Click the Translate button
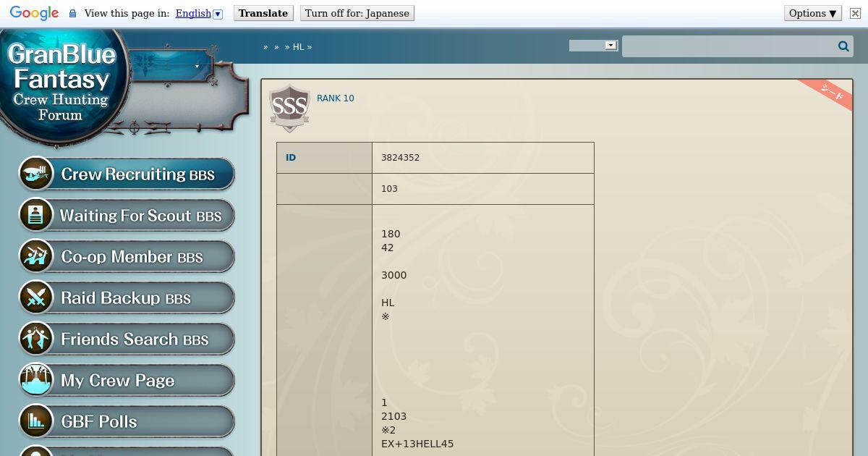The height and width of the screenshot is (456, 868). click(x=263, y=13)
